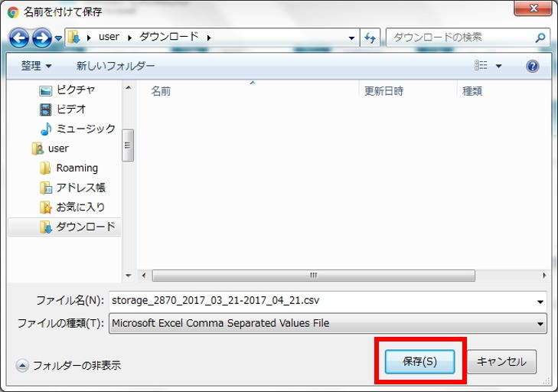Select the ビデオ library icon
The image size is (558, 392).
[46, 109]
